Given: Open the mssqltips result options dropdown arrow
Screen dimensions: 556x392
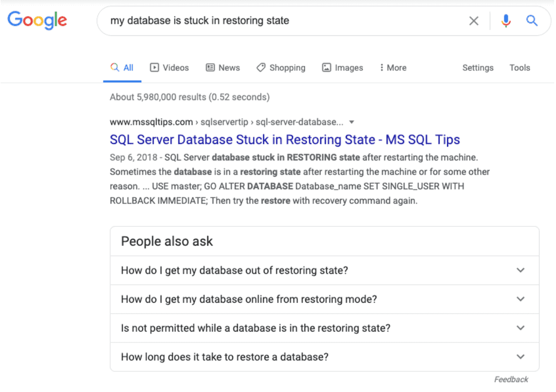Looking at the screenshot, I should click(351, 122).
